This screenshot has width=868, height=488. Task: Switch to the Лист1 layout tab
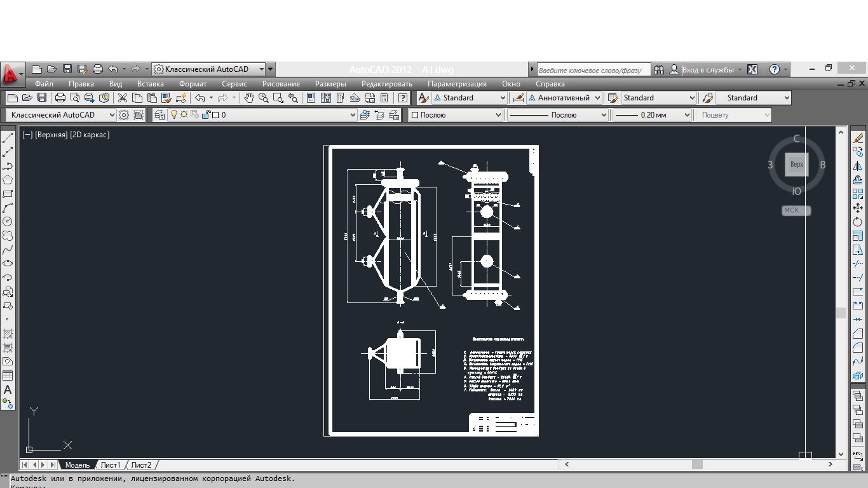tap(111, 465)
